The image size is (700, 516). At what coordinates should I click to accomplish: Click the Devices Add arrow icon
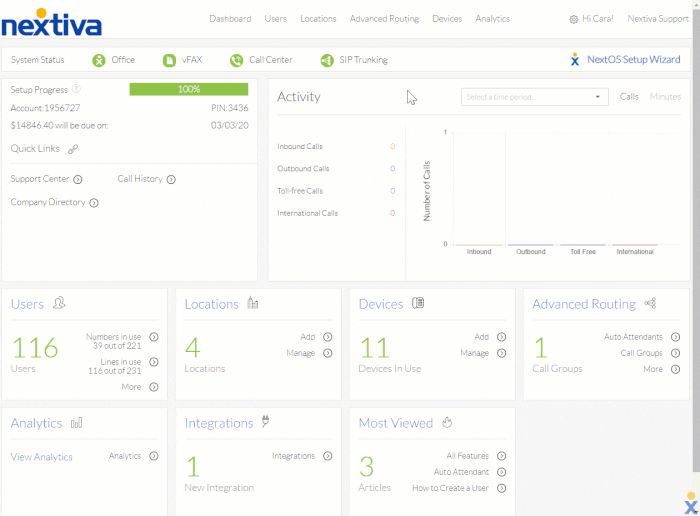tap(502, 337)
